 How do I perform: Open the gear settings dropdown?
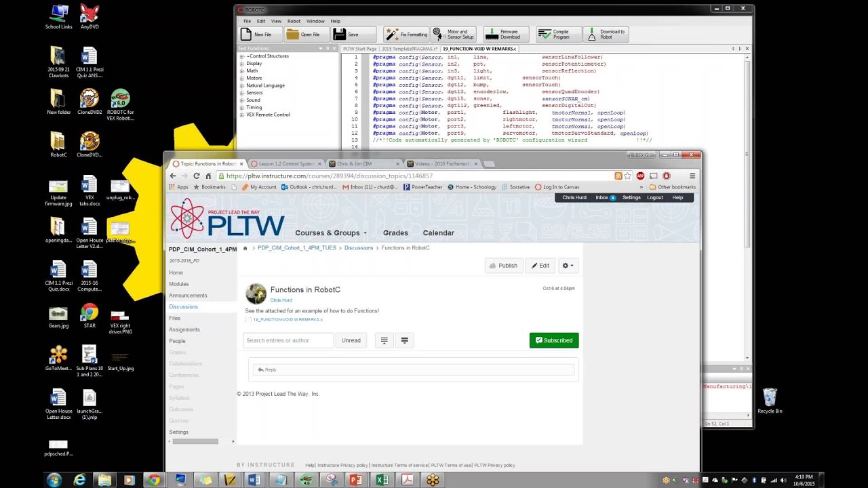point(568,266)
